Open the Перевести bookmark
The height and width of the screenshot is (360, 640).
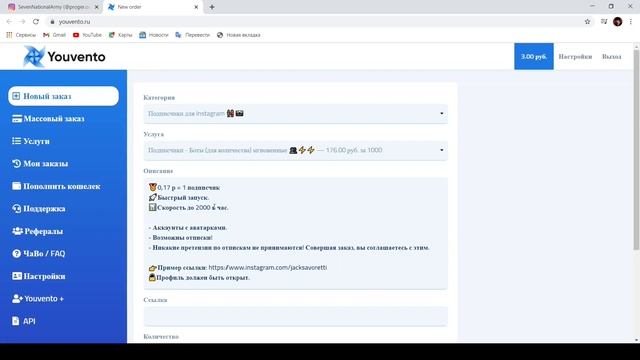point(192,35)
